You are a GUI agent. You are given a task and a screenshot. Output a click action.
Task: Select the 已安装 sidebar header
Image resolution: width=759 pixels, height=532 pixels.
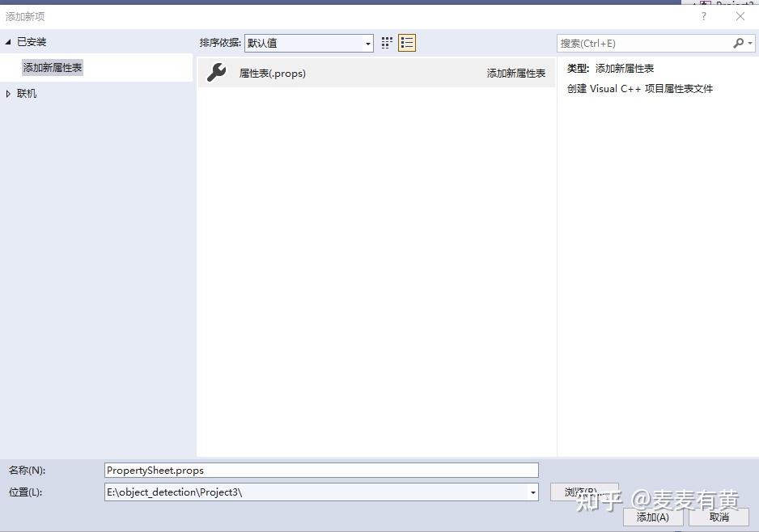tap(30, 41)
